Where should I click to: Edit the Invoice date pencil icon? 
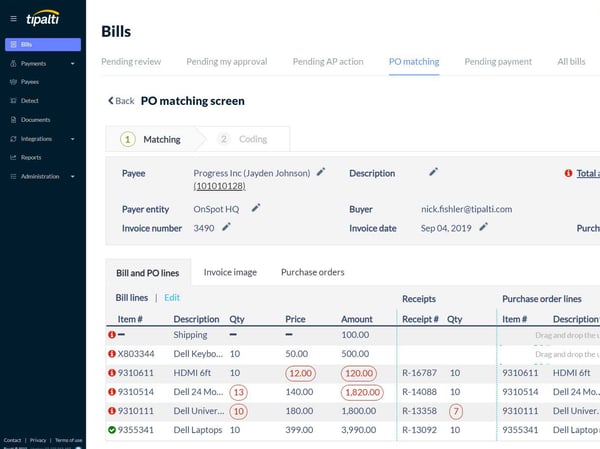coord(483,227)
